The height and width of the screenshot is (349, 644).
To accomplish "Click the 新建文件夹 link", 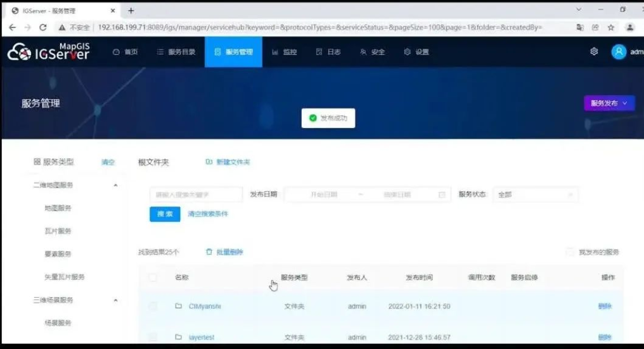I will (228, 162).
